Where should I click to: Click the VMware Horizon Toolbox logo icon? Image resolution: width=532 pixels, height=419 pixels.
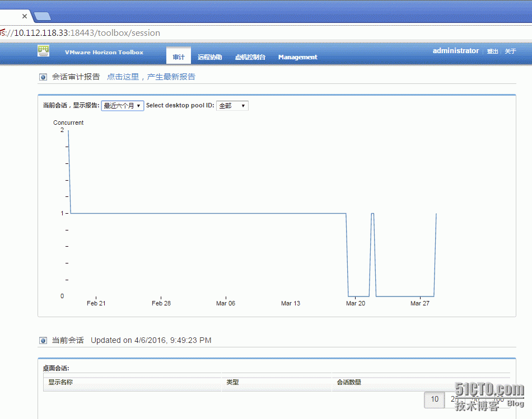click(44, 51)
